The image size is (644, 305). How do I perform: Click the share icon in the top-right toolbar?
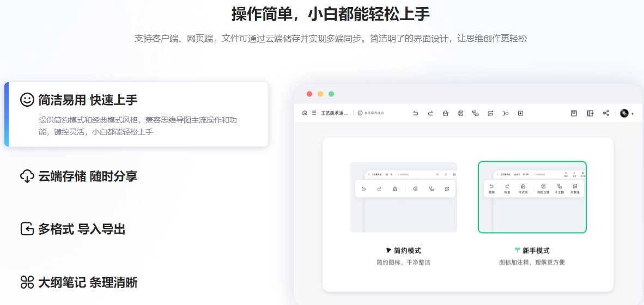click(x=606, y=113)
